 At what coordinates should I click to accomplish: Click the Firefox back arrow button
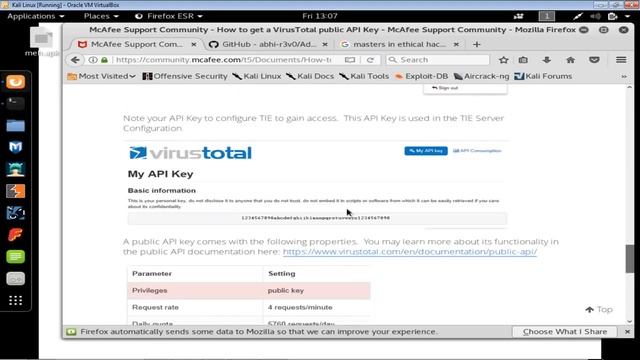[75, 60]
